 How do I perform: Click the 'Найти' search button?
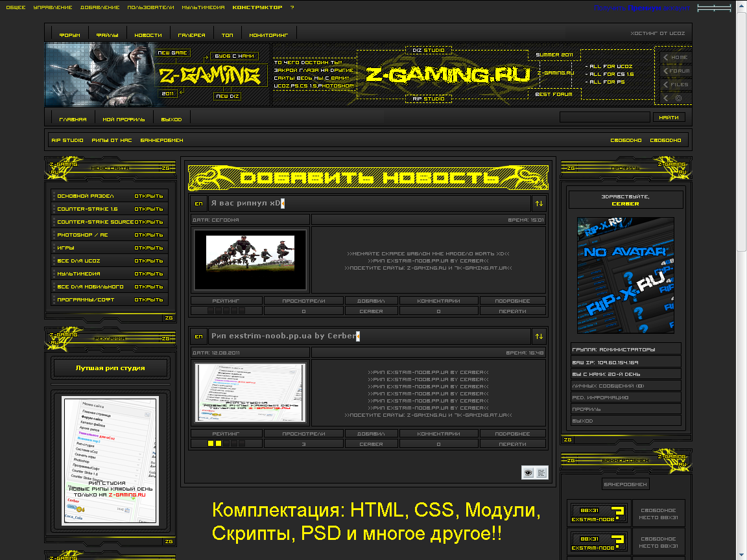point(669,117)
